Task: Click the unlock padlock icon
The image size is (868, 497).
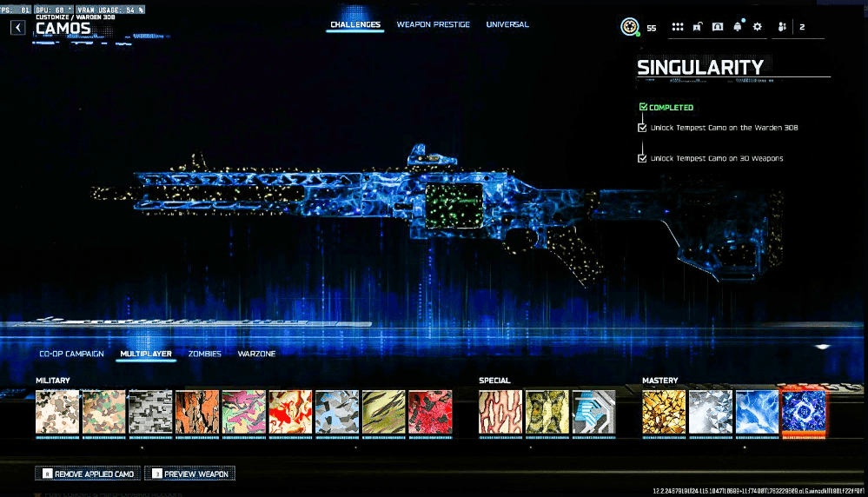Action: tap(698, 27)
